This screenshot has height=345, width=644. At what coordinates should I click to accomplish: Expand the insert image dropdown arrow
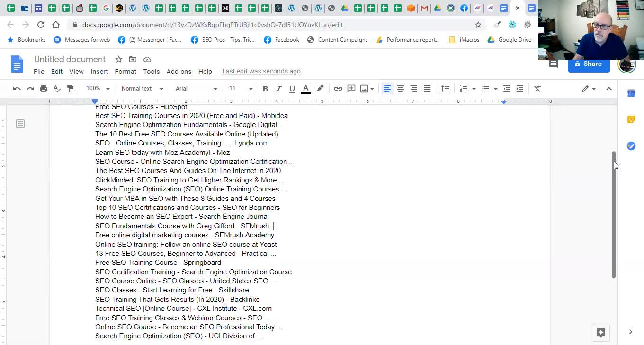pyautogui.click(x=372, y=89)
